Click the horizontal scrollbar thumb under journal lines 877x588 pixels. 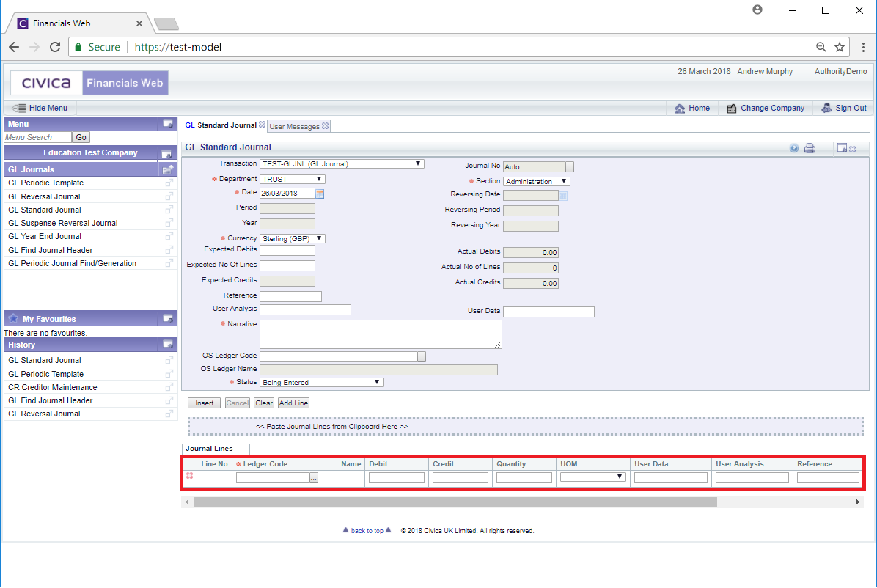[x=455, y=501]
